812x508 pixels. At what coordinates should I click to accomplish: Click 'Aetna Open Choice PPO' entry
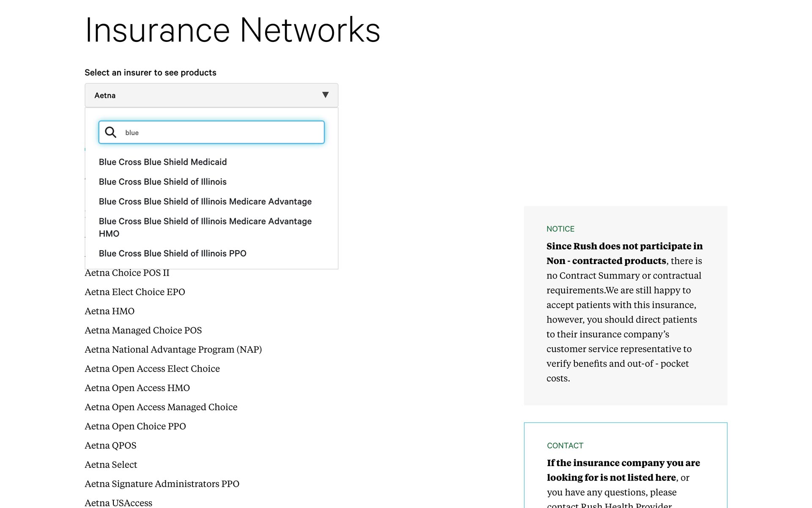coord(135,426)
